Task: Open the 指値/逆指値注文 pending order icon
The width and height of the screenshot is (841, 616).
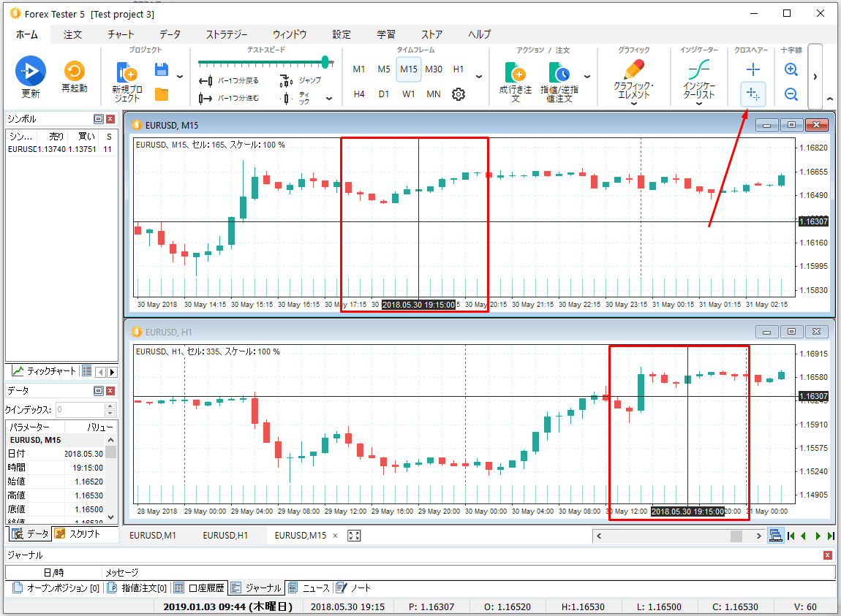Action: 559,73
